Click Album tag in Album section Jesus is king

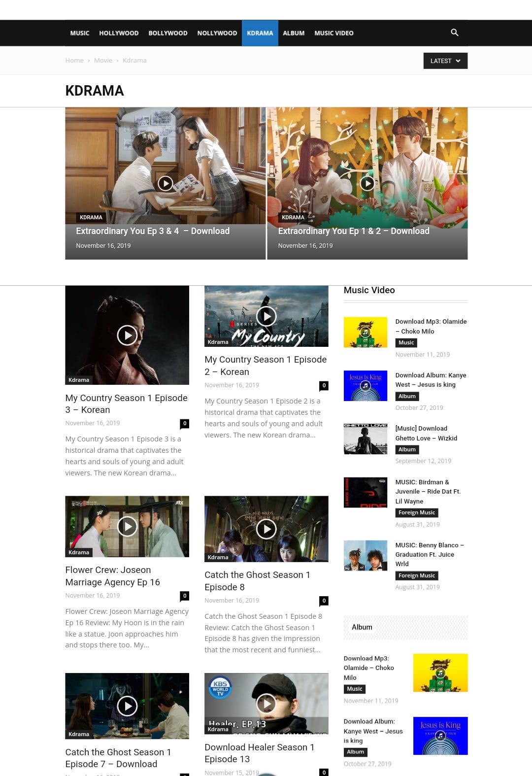click(356, 752)
